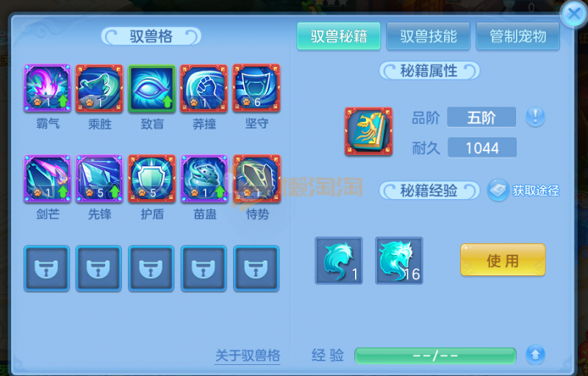The image size is (588, 376).
Task: Select the 先锋 skill icon
Action: [99, 178]
